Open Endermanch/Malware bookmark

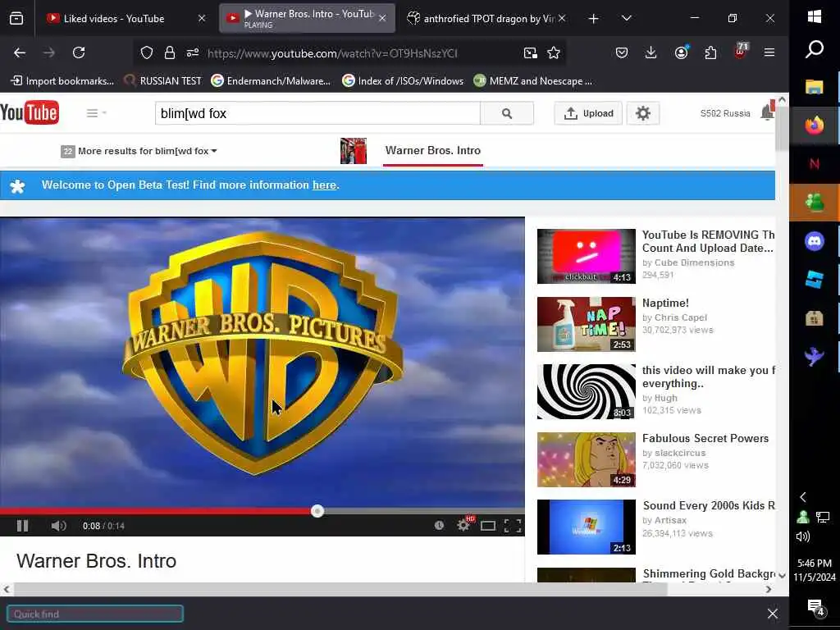coord(271,81)
